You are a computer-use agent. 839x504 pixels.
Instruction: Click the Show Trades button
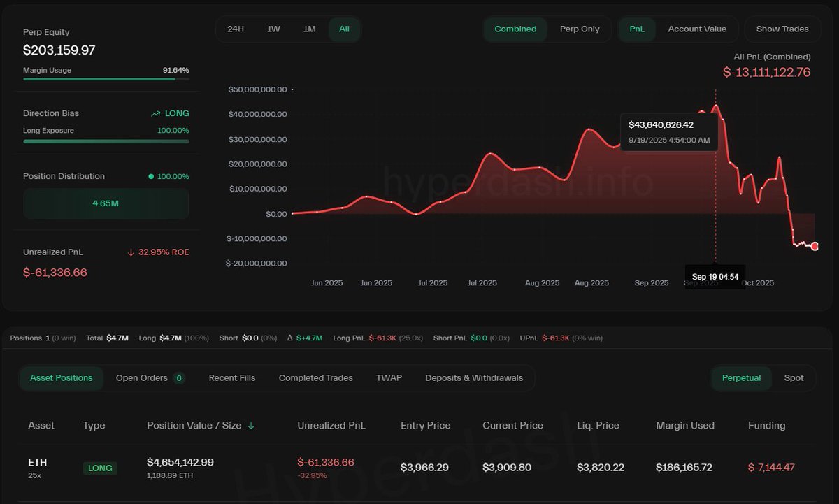click(x=782, y=29)
